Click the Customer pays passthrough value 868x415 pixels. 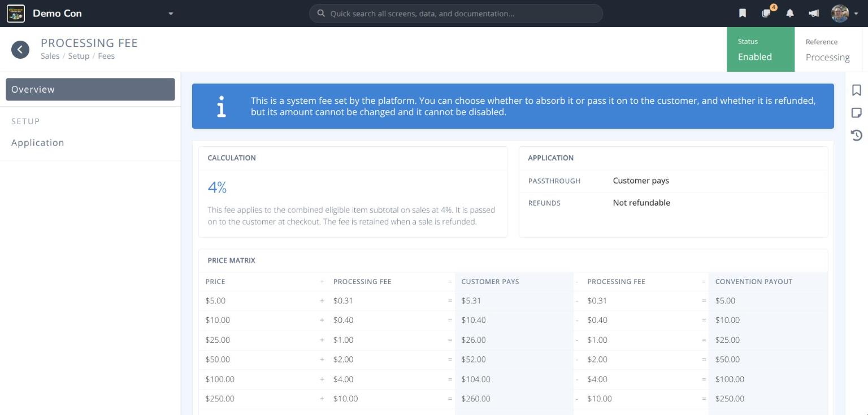click(641, 181)
